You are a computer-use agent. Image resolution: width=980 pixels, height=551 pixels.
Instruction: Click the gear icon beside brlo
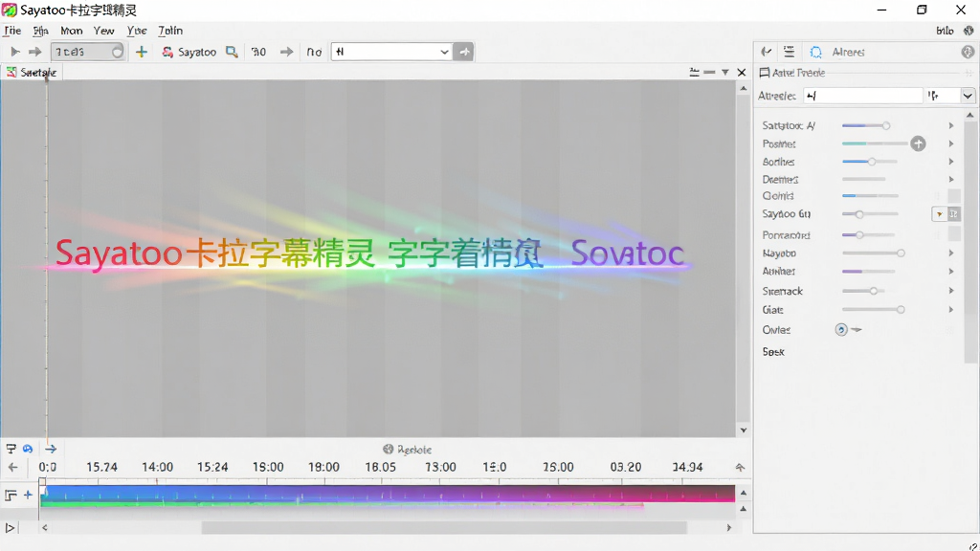point(969,31)
